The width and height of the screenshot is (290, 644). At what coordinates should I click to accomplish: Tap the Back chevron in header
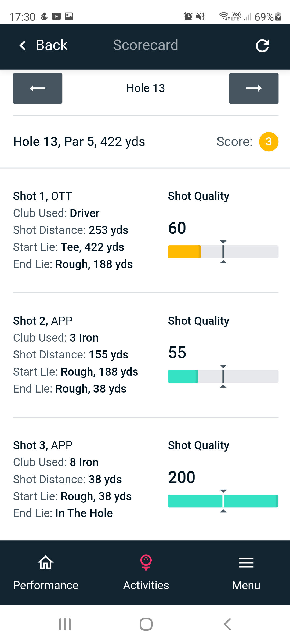[x=23, y=45]
